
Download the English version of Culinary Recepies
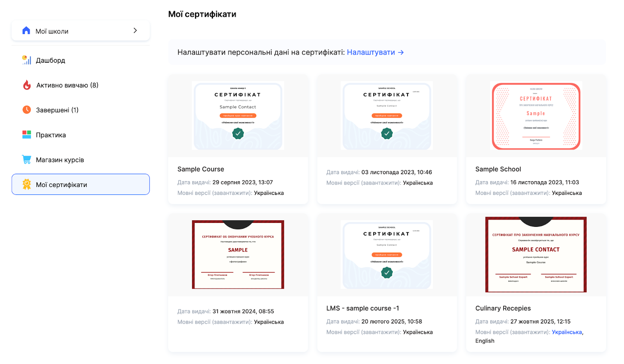pyautogui.click(x=485, y=341)
